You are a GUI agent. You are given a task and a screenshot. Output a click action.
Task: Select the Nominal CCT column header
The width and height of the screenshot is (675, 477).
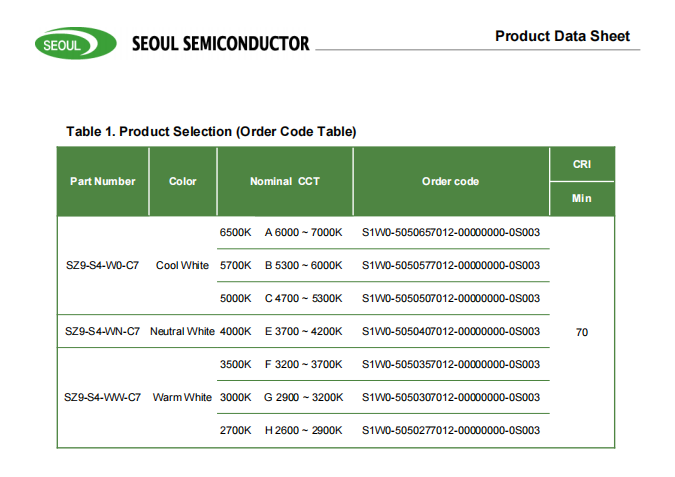coord(284,181)
